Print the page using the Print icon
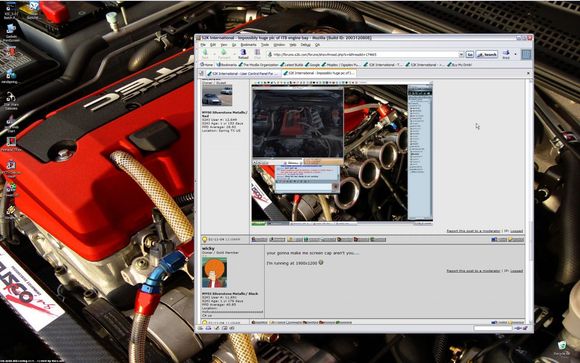 pos(506,54)
